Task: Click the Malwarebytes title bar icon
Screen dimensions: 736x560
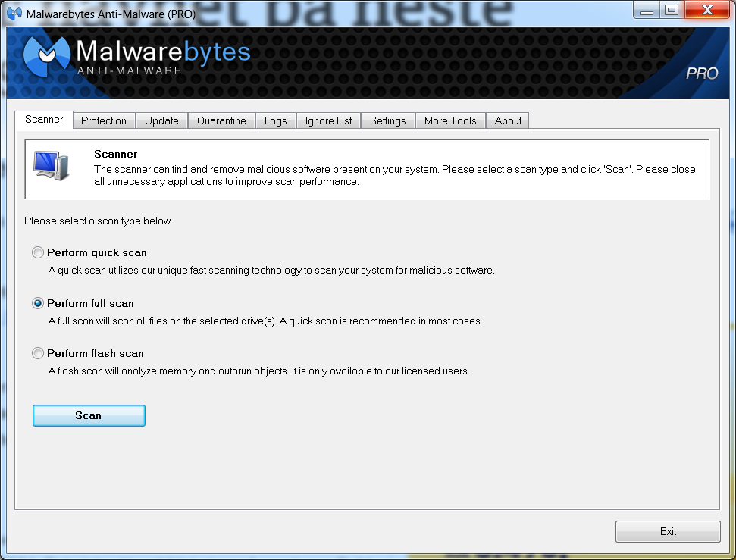Action: coord(14,13)
